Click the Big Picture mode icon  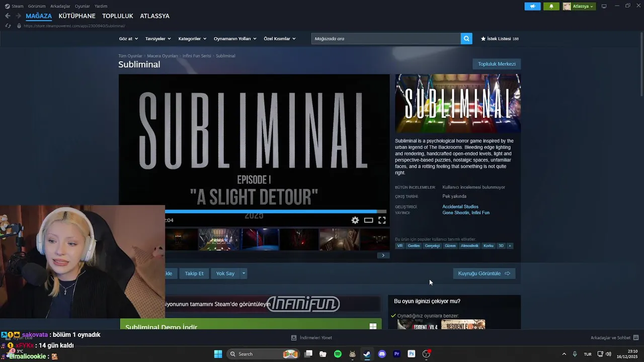pos(604,6)
